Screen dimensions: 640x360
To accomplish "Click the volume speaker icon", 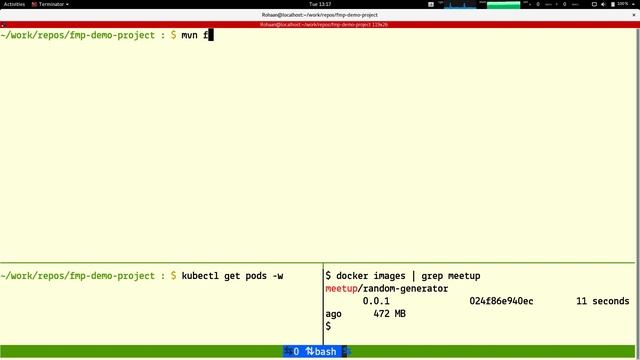I will pos(603,4).
